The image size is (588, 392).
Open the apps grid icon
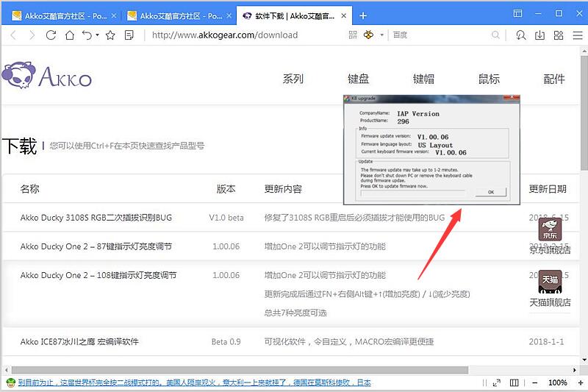[559, 35]
